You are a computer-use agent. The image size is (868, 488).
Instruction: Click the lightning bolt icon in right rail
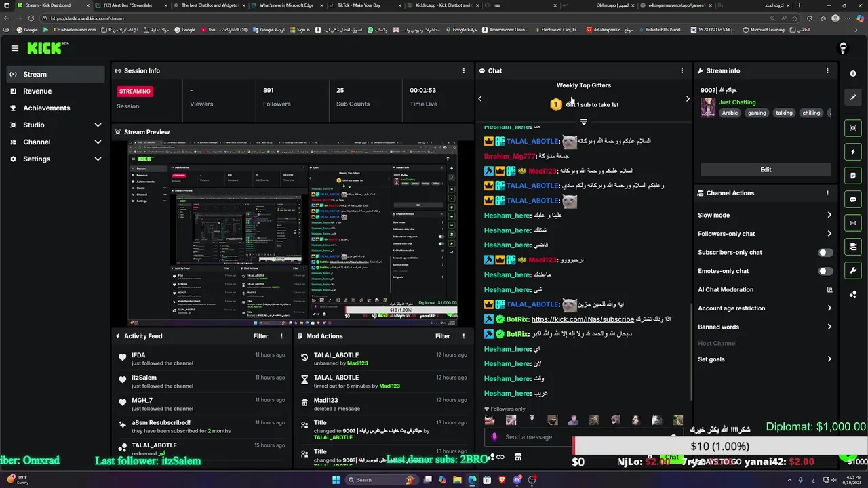[x=853, y=152]
